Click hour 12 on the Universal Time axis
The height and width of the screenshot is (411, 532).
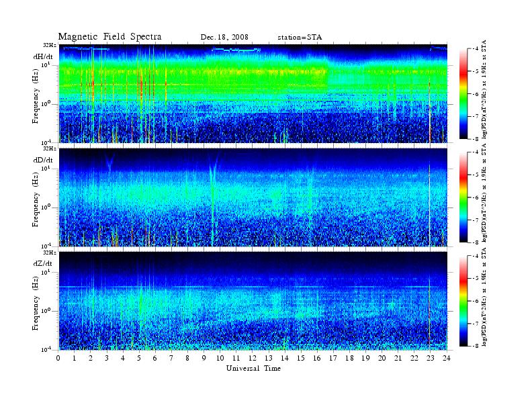[x=253, y=358]
